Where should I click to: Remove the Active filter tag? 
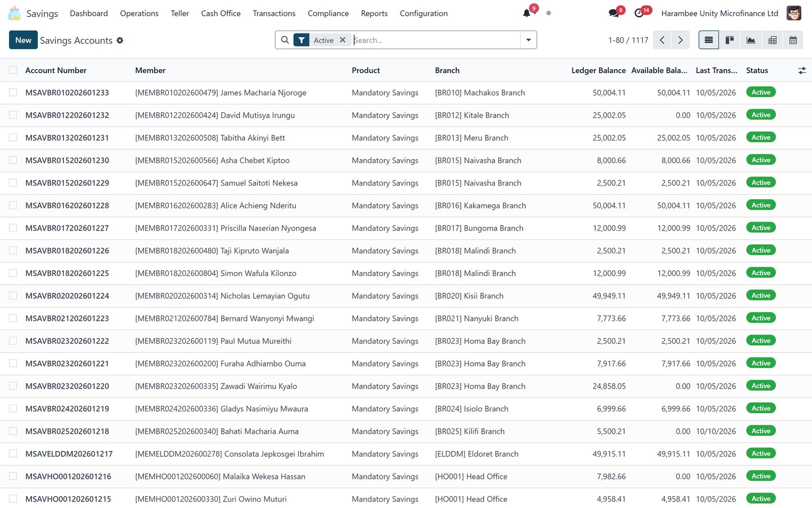click(343, 40)
